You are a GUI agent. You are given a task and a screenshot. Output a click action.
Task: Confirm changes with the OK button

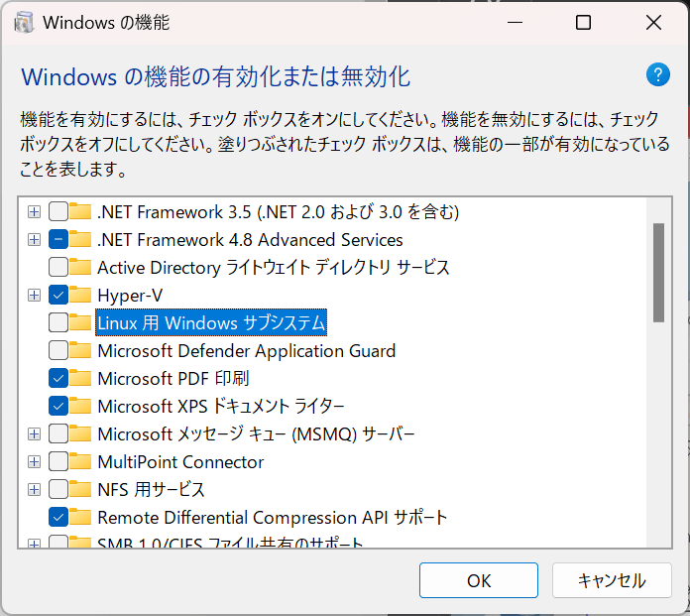[479, 580]
